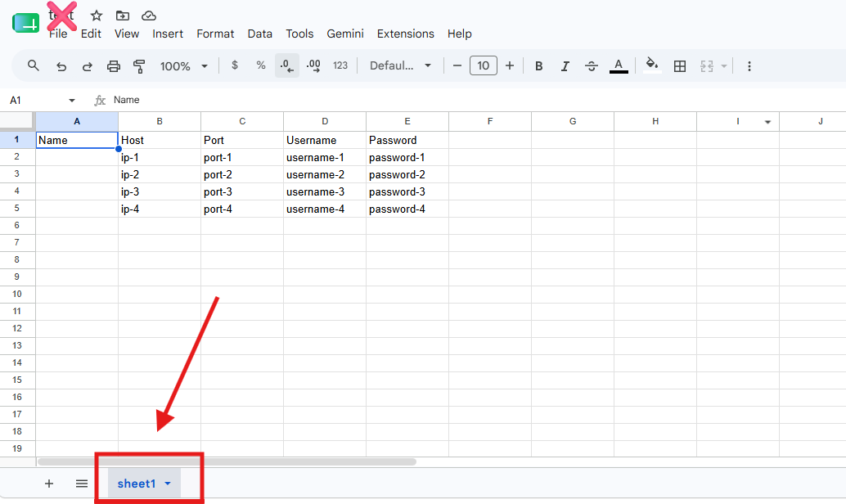Increase font size with plus
Viewport: 846px width, 504px height.
tap(510, 65)
